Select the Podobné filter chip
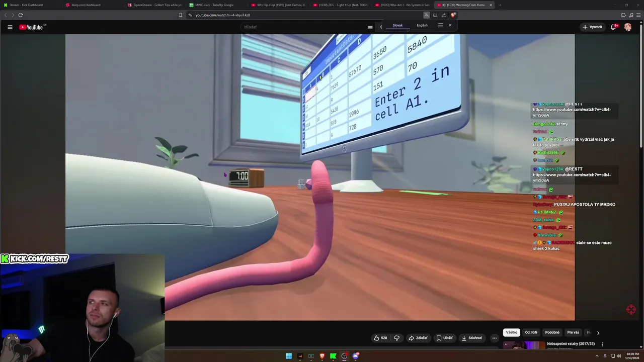The image size is (644, 362). pos(552,332)
